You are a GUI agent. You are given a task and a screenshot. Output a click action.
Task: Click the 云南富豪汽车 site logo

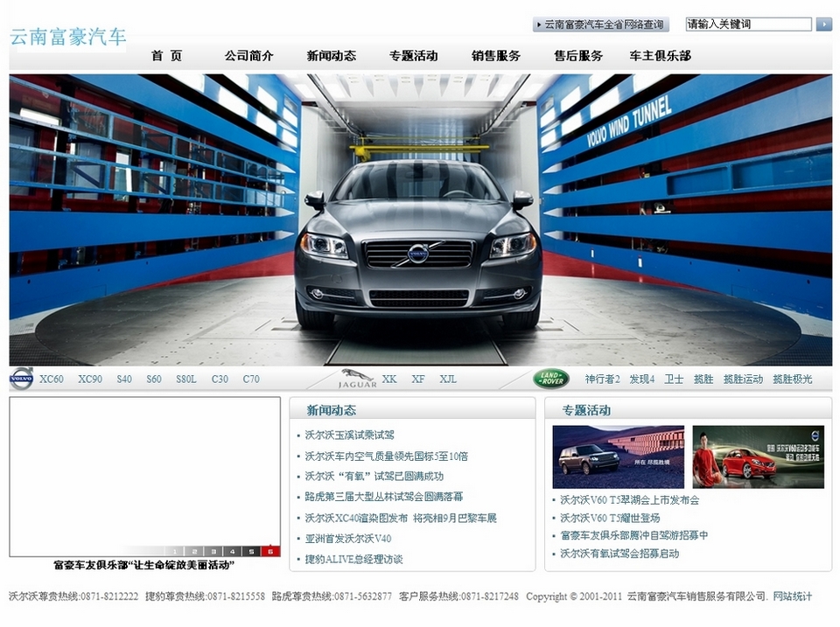point(68,37)
